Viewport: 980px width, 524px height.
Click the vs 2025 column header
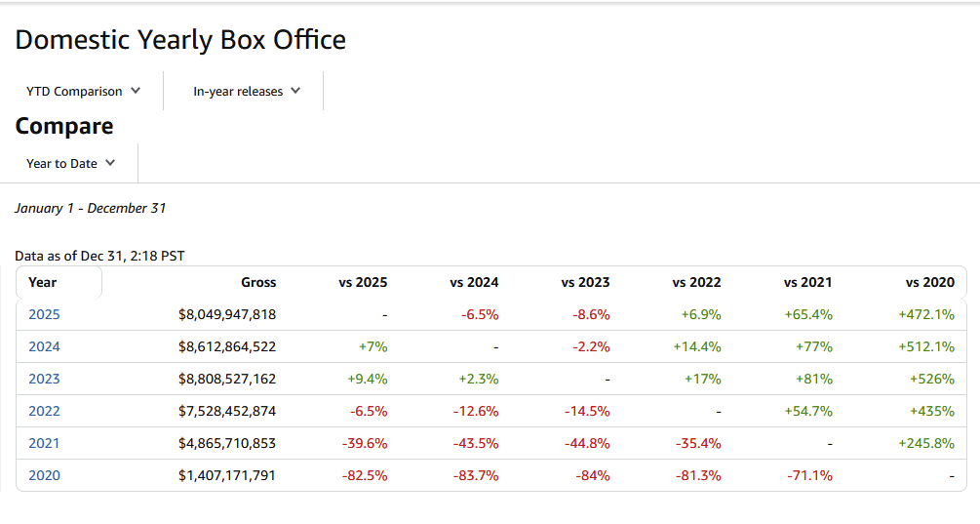tap(363, 282)
